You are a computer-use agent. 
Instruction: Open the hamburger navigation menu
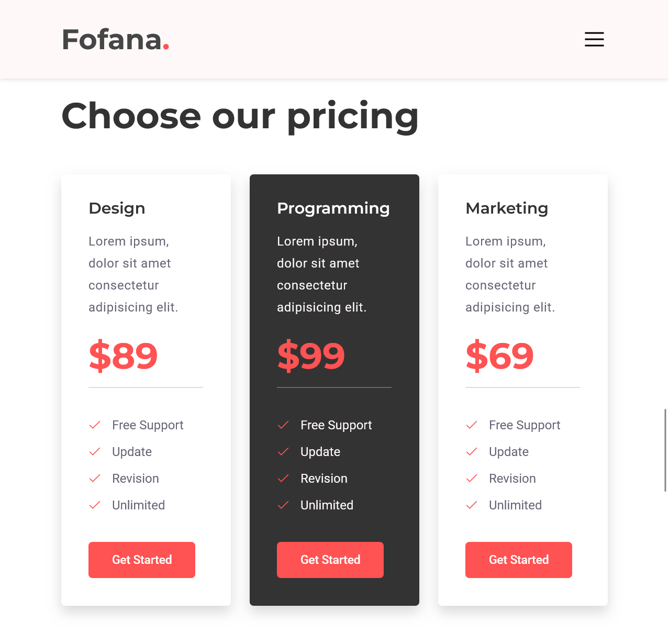594,39
